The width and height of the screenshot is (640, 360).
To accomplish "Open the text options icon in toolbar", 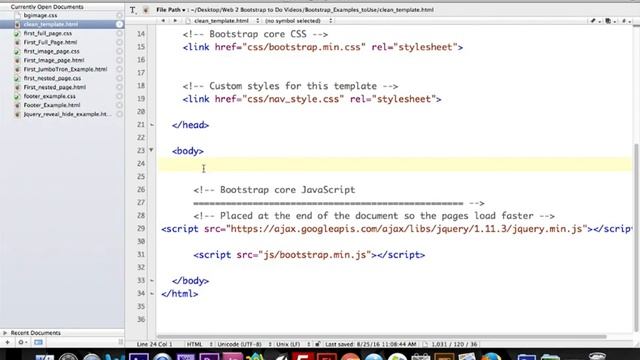I will coord(133,10).
